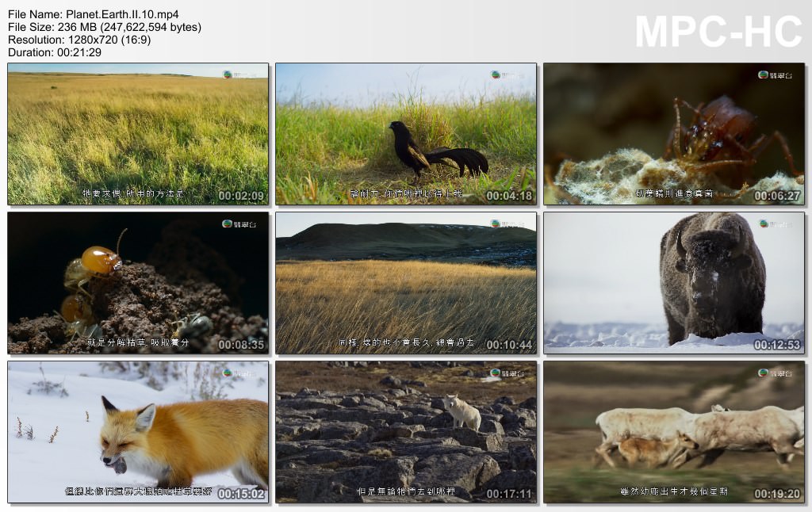The width and height of the screenshot is (812, 512).
Task: Click the 00:04:18 timestamp
Action: [x=509, y=196]
